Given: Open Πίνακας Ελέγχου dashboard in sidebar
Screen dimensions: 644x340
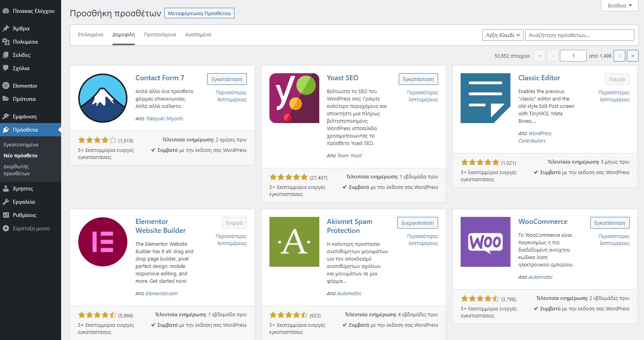Looking at the screenshot, I should coord(33,11).
